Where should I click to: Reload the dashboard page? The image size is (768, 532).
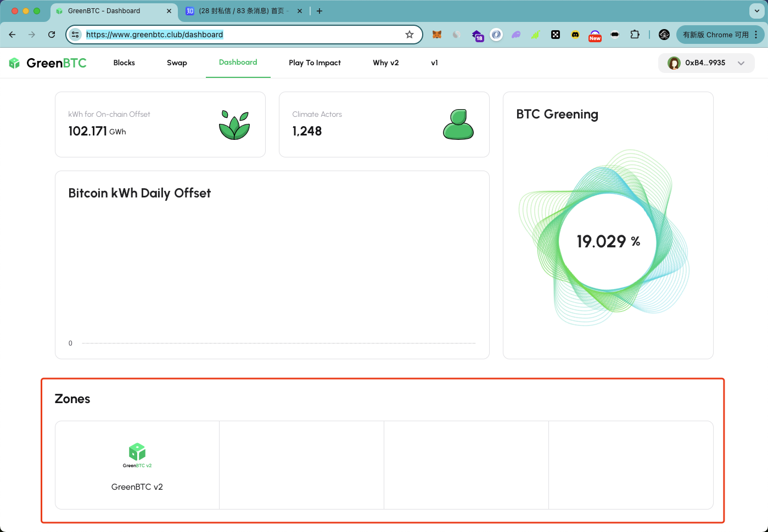point(52,35)
